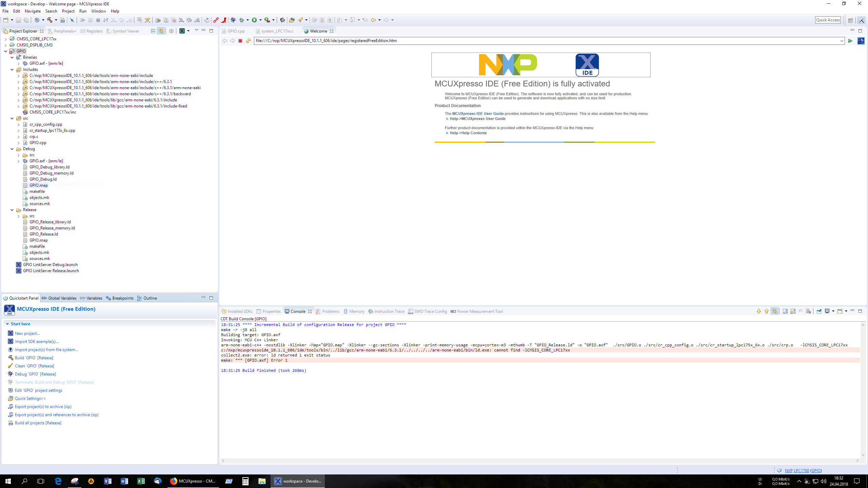Click the Quick Access field
The image size is (868, 488).
(828, 20)
